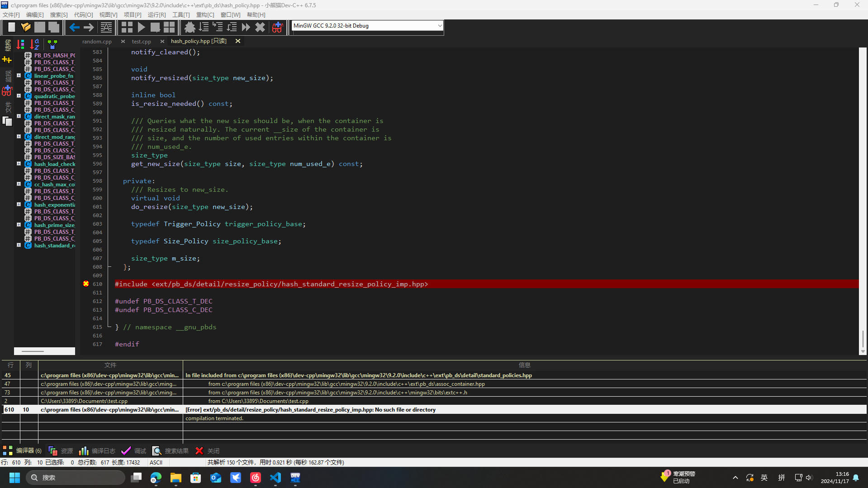
Task: Switch to the test.cpp tab
Action: (x=141, y=41)
